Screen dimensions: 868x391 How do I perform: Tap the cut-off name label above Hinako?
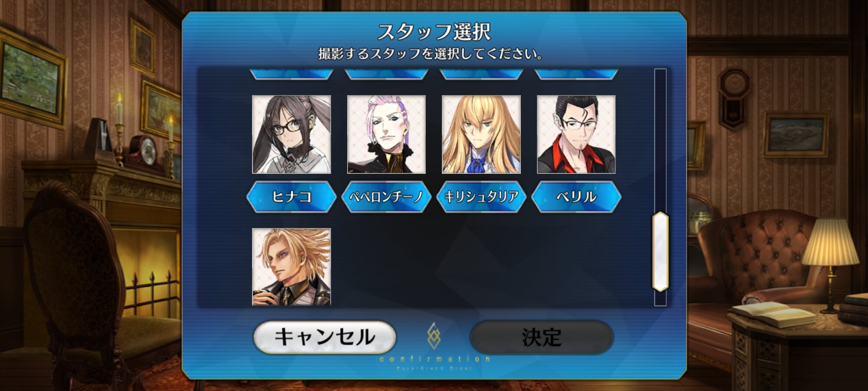291,74
